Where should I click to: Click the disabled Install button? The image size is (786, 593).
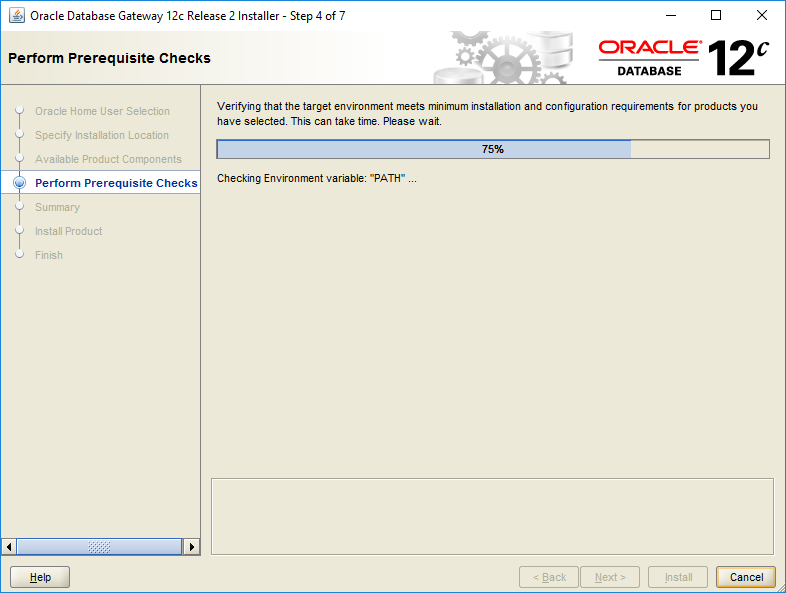(x=678, y=577)
